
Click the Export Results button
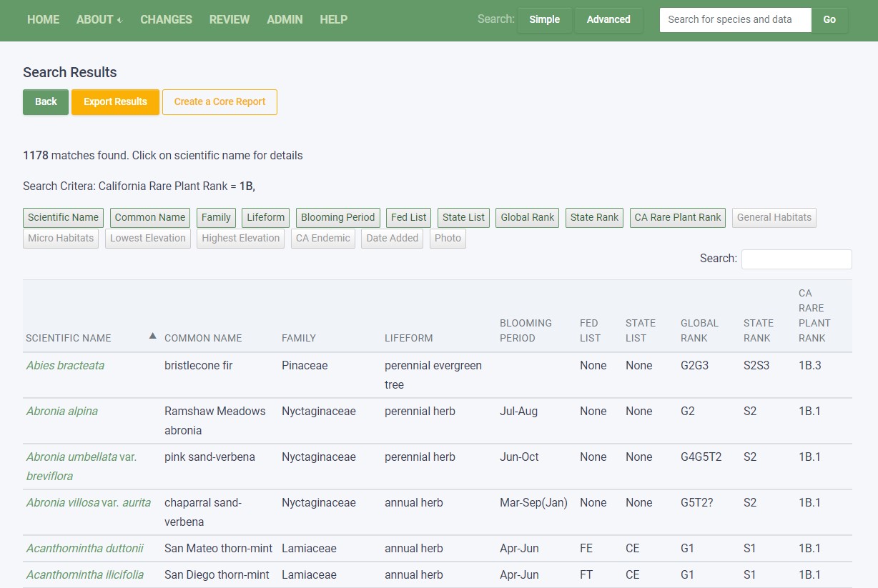pos(115,101)
